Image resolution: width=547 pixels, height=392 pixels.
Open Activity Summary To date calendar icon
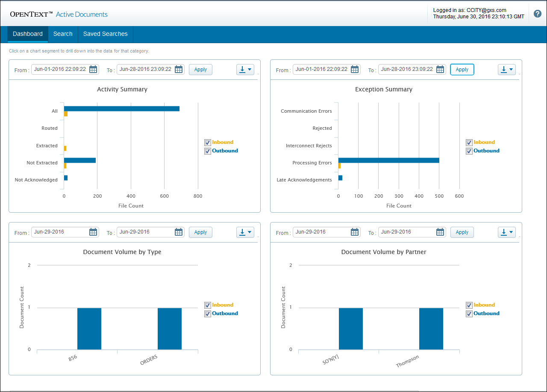coord(179,69)
